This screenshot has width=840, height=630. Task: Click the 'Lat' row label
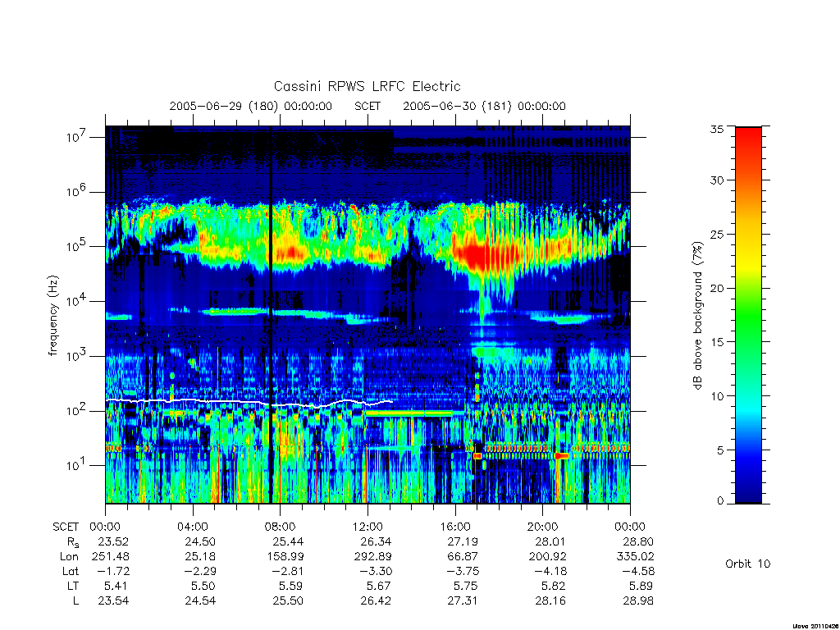(71, 571)
